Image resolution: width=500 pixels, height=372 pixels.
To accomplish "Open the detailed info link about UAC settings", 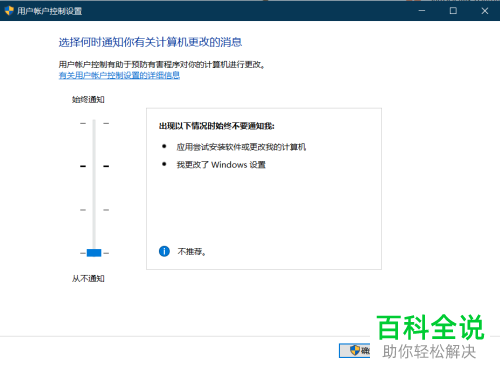I will [119, 75].
